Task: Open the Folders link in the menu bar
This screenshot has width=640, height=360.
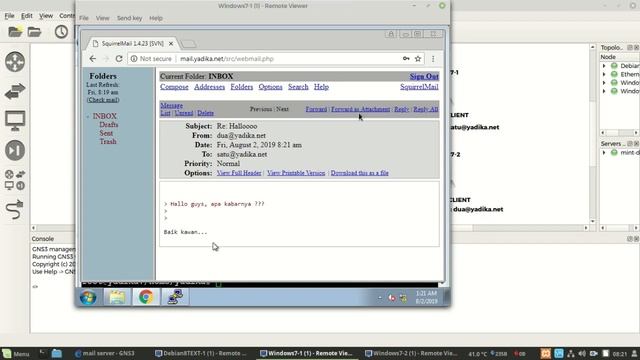Action: point(242,87)
